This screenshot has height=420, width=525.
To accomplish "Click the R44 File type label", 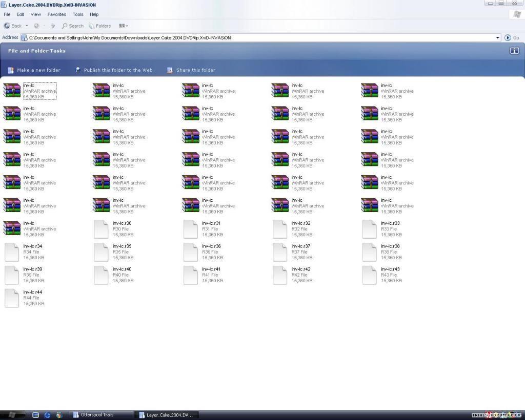I will (x=31, y=298).
